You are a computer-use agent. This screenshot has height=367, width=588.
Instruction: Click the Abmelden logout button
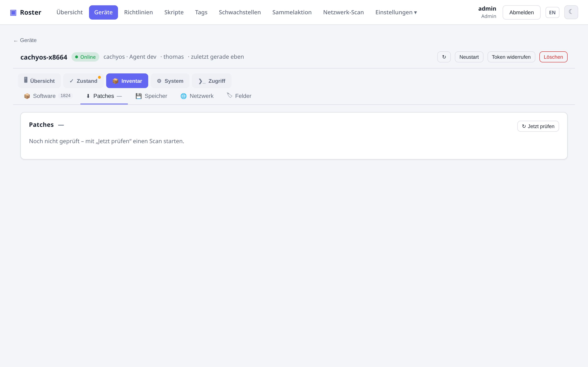tap(521, 12)
